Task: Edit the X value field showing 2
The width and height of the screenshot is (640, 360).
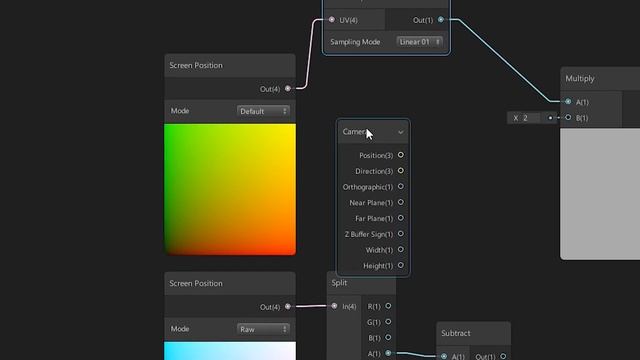Action: coord(530,118)
